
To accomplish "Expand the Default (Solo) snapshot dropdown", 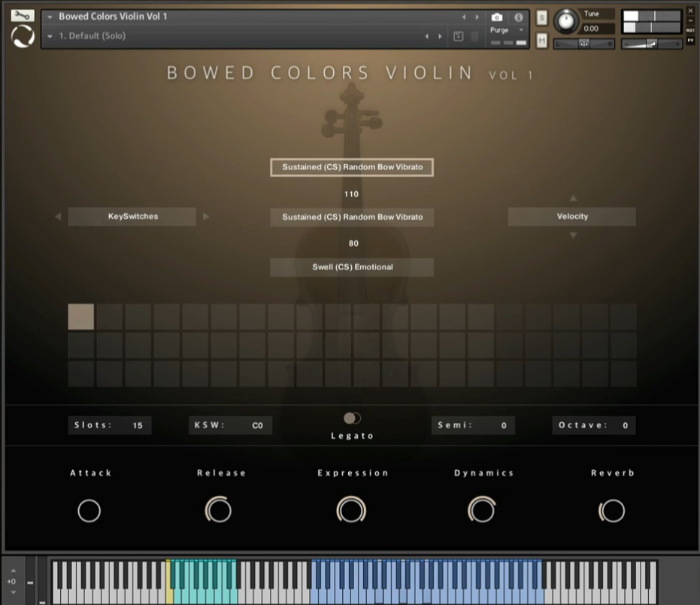I will click(x=50, y=36).
